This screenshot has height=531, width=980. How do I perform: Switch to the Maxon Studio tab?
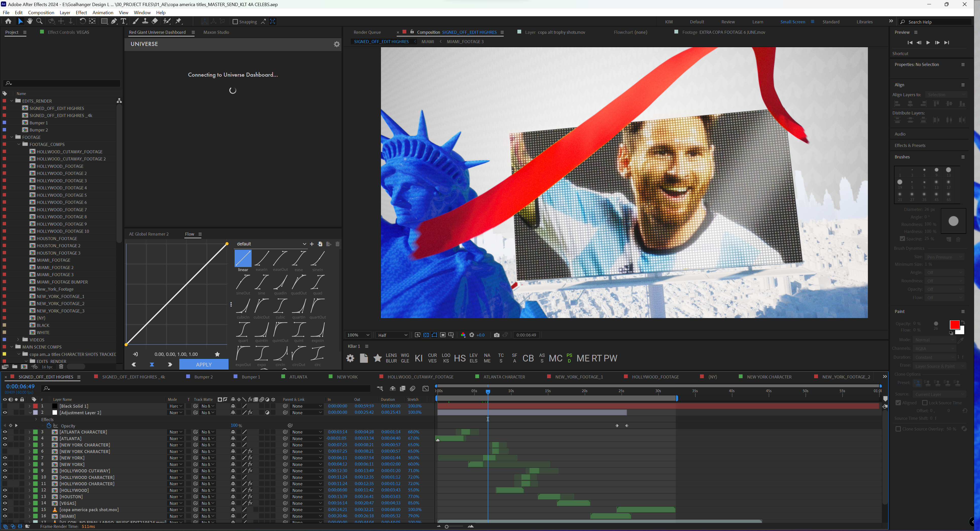pyautogui.click(x=216, y=32)
